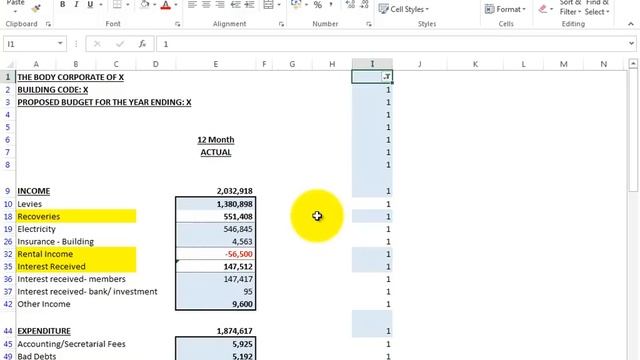Click vertical scrollbar up arrow

coord(633,64)
